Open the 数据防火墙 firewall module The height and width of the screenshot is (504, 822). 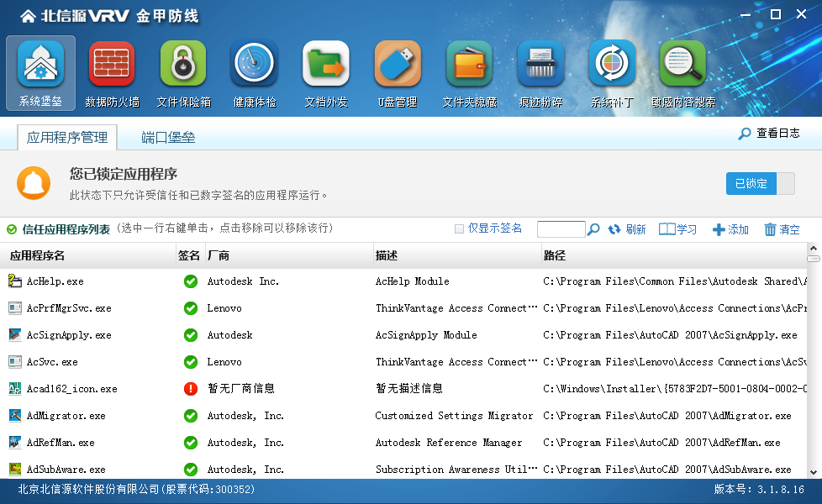[112, 73]
